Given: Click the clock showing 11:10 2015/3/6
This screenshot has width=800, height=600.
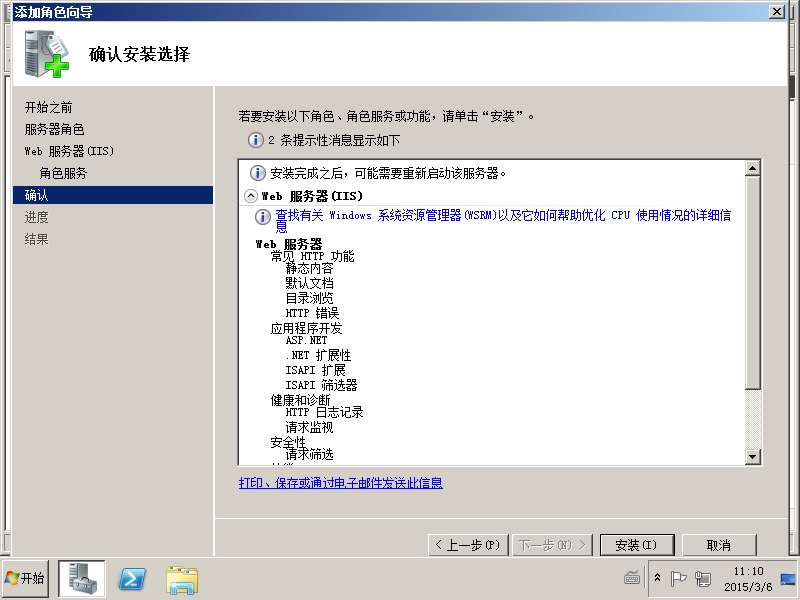Looking at the screenshot, I should (748, 579).
